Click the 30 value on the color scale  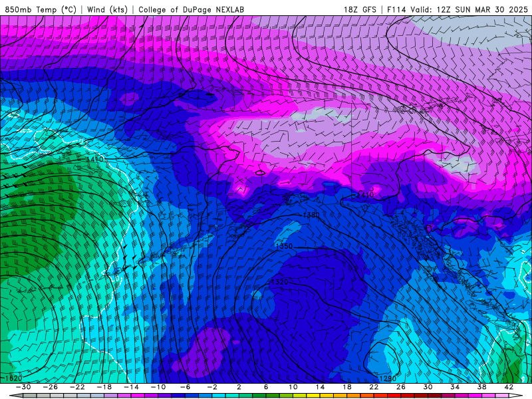[x=428, y=387]
